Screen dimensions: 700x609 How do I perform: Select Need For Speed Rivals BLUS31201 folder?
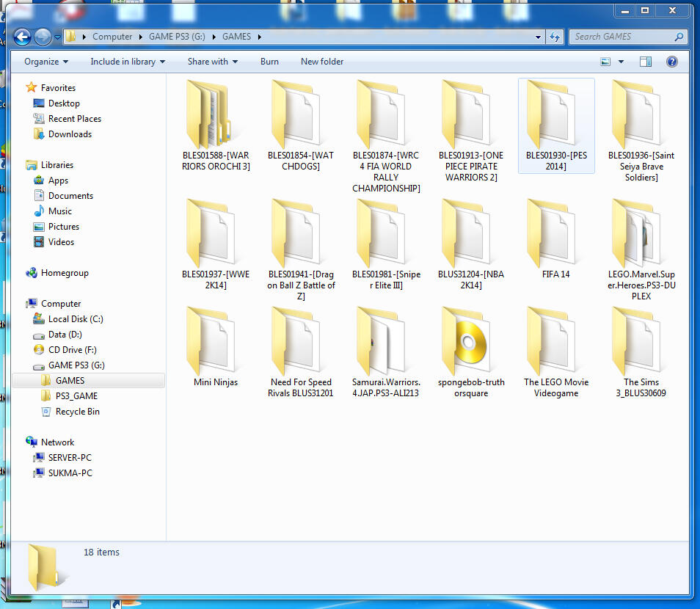pyautogui.click(x=301, y=352)
